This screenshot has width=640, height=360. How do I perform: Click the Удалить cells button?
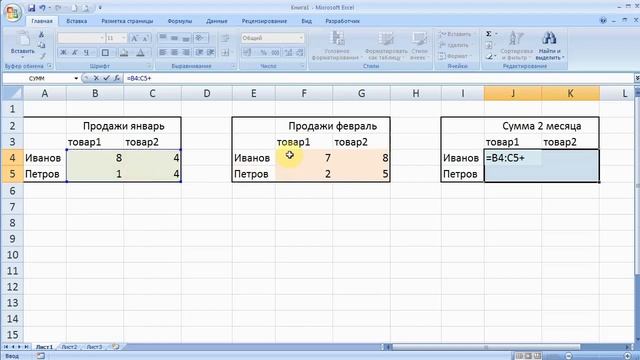(454, 45)
